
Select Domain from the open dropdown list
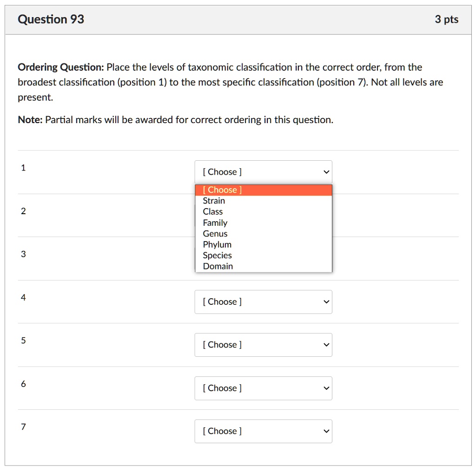click(217, 266)
